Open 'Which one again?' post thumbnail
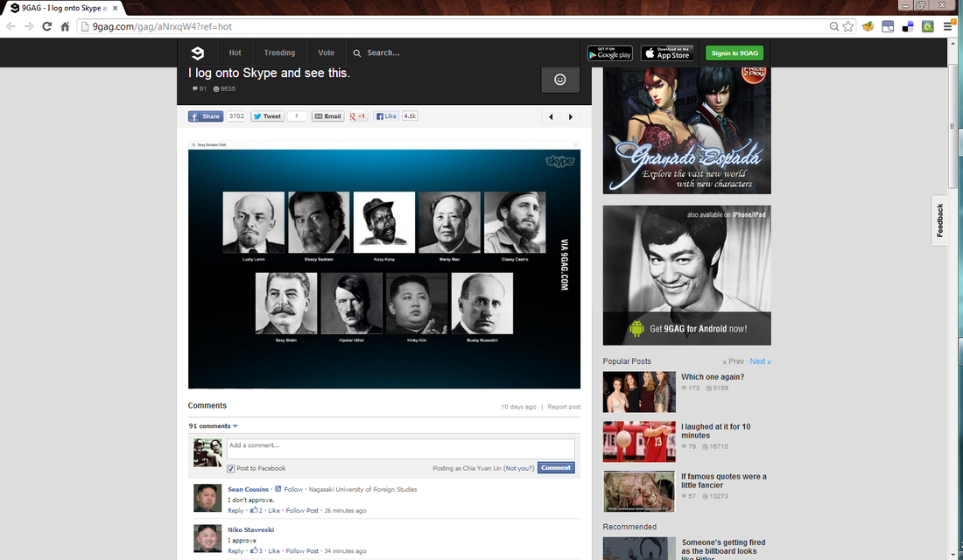 click(639, 392)
